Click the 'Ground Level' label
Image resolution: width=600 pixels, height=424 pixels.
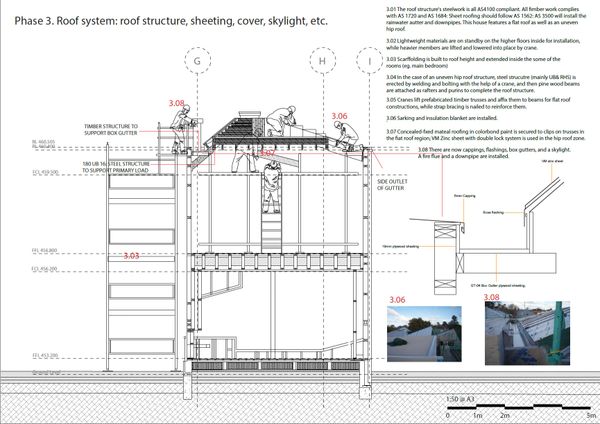coord(46,372)
